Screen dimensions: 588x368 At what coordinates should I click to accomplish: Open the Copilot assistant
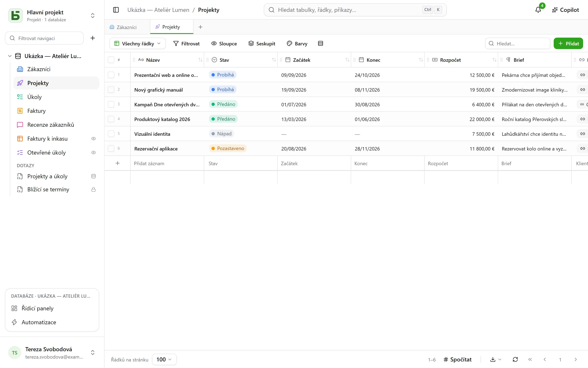point(565,10)
